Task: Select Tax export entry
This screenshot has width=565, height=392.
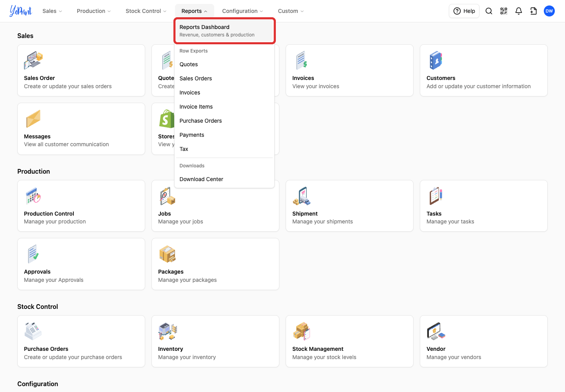Action: [x=224, y=149]
